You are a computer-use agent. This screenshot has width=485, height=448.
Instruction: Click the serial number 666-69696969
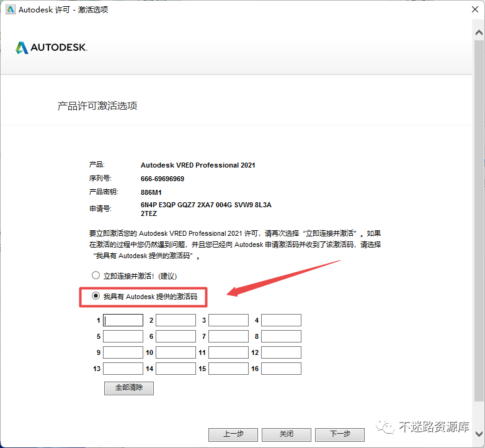click(162, 179)
